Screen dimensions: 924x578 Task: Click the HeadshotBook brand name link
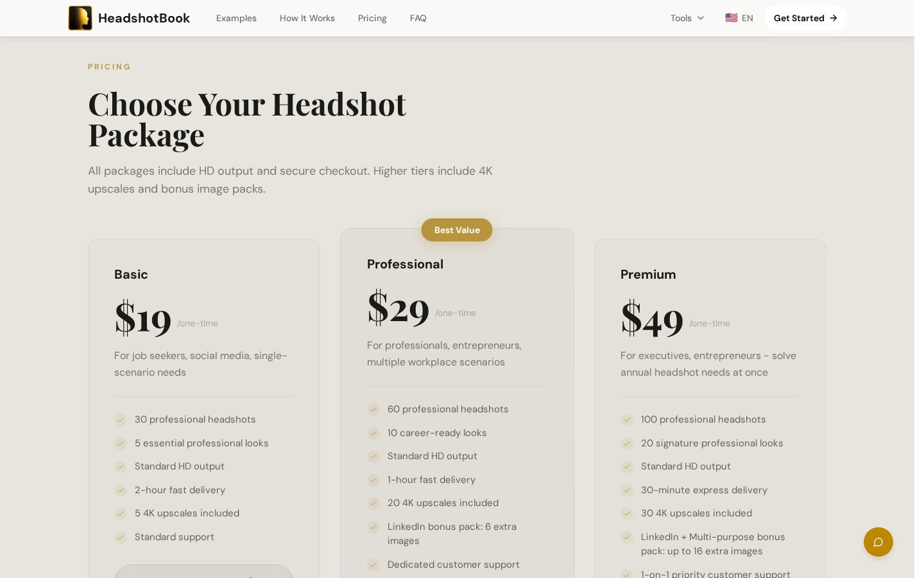(x=144, y=18)
